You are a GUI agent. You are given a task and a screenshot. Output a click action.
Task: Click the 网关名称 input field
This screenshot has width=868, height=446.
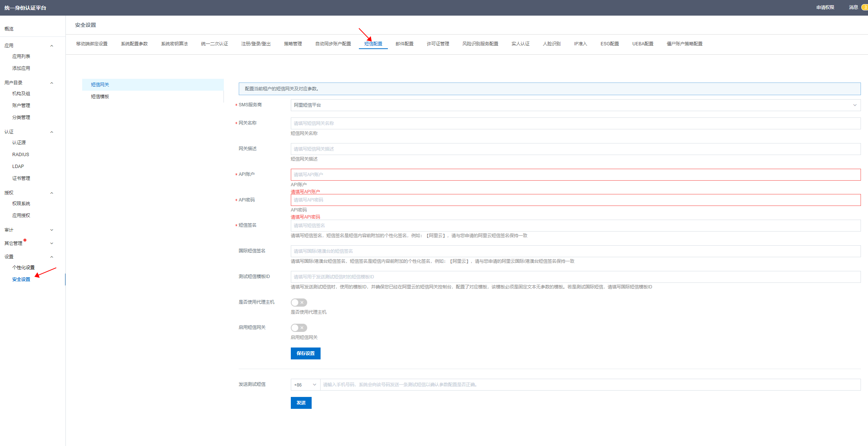575,123
